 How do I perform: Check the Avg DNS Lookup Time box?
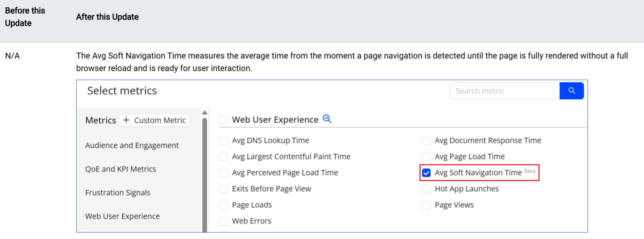(223, 140)
